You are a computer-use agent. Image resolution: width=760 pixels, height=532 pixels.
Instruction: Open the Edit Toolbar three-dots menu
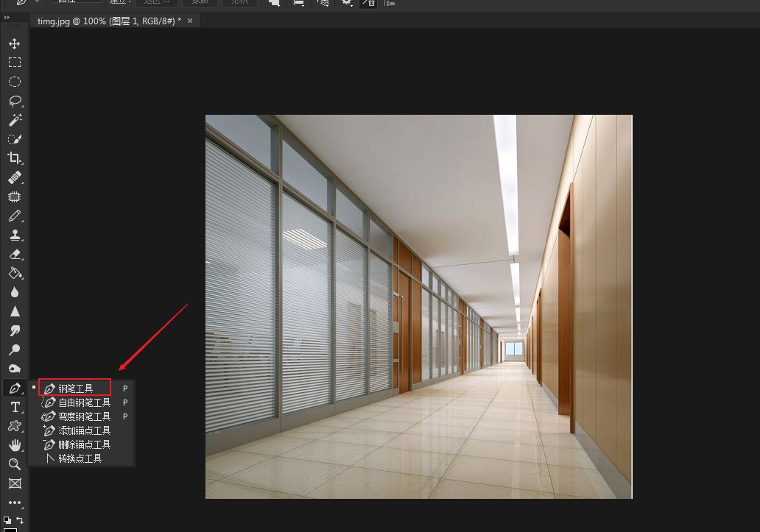15,503
